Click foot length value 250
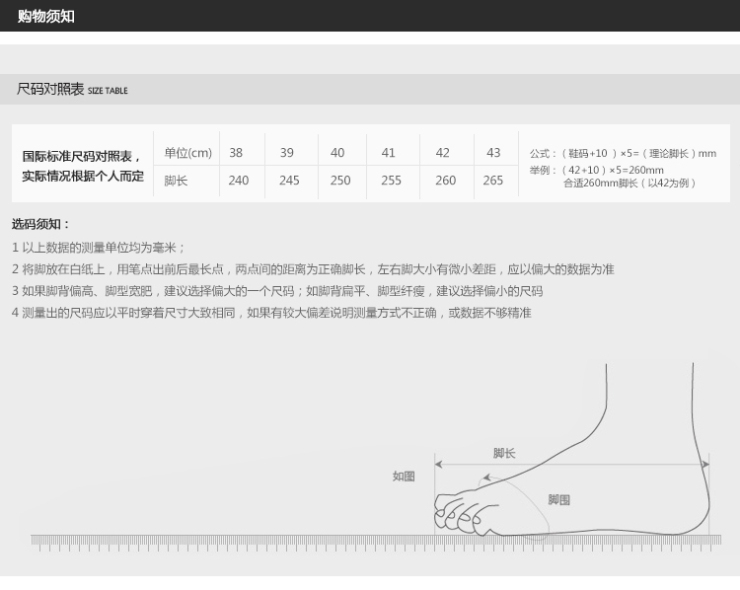 (340, 180)
